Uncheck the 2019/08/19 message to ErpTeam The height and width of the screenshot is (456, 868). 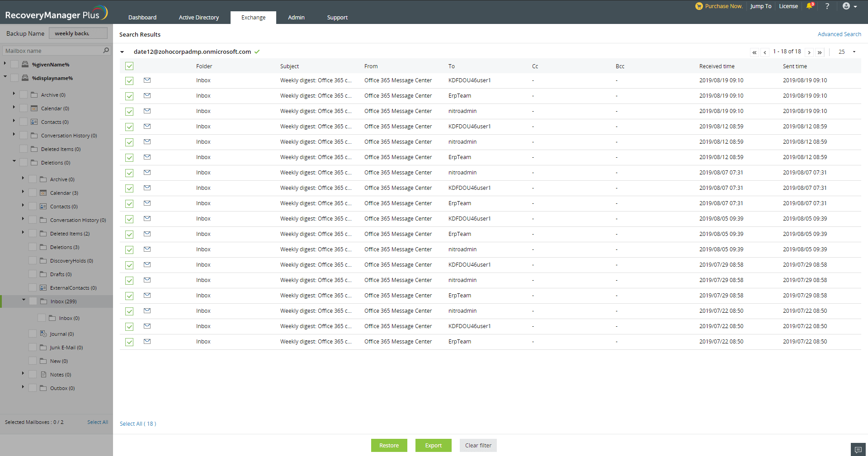tap(129, 96)
